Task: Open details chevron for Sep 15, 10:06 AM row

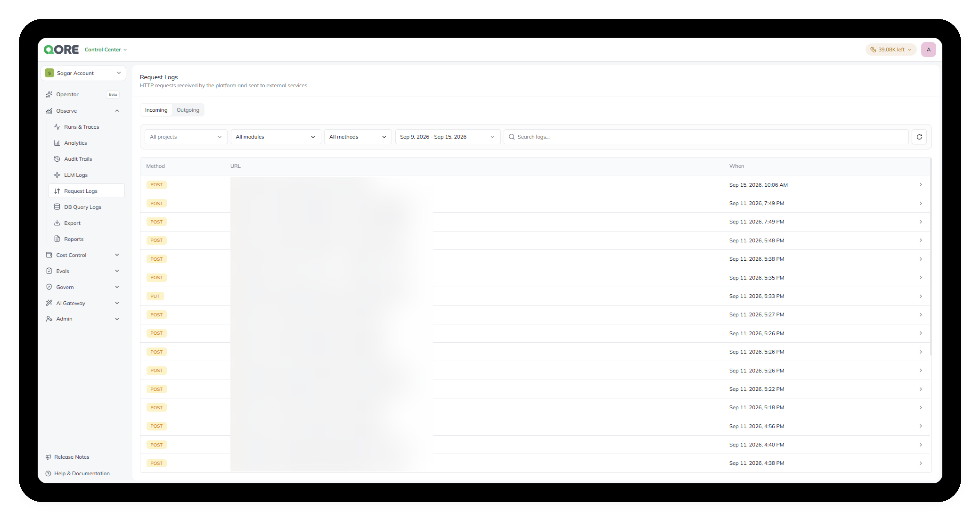Action: [921, 185]
